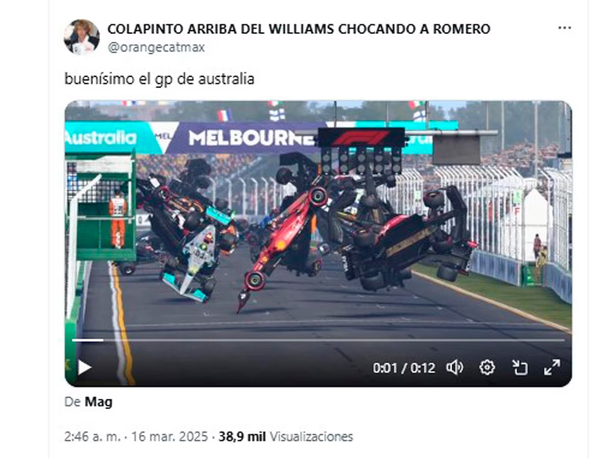Viewport: 610px width, 458px height.
Task: Play the Australia GP video
Action: pyautogui.click(x=84, y=367)
